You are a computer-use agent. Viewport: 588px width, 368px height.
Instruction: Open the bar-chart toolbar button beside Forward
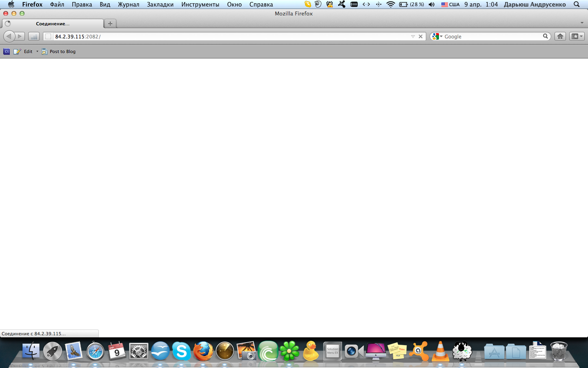pyautogui.click(x=34, y=36)
